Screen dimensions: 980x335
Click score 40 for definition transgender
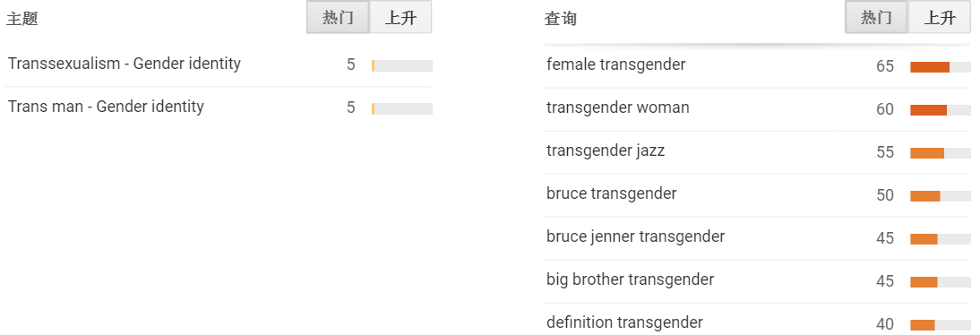click(885, 324)
